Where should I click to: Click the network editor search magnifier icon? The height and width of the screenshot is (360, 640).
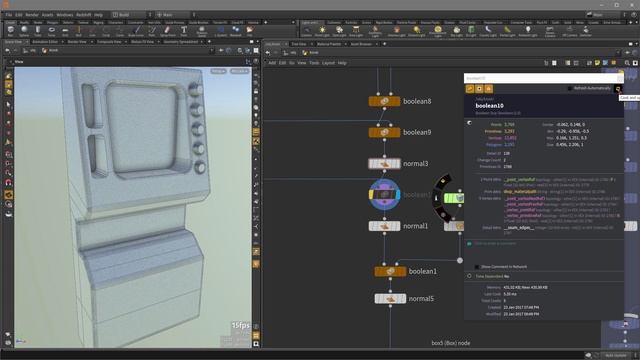tap(627, 63)
